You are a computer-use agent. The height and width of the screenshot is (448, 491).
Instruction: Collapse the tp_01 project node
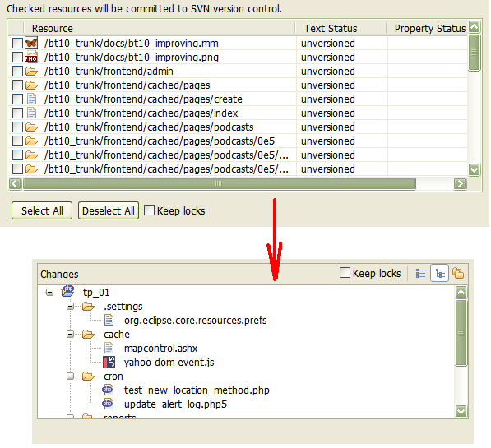point(49,293)
